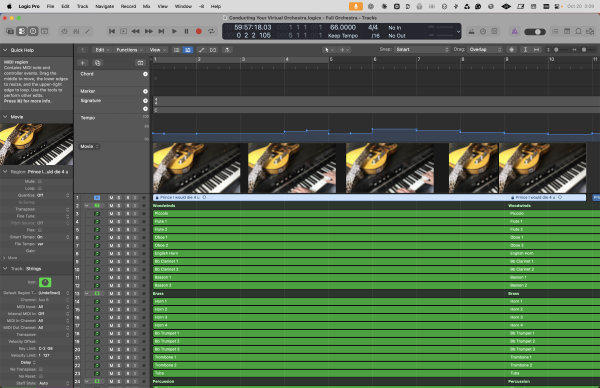The height and width of the screenshot is (388, 600).
Task: Open the Editors pencil button
Action: point(88,31)
